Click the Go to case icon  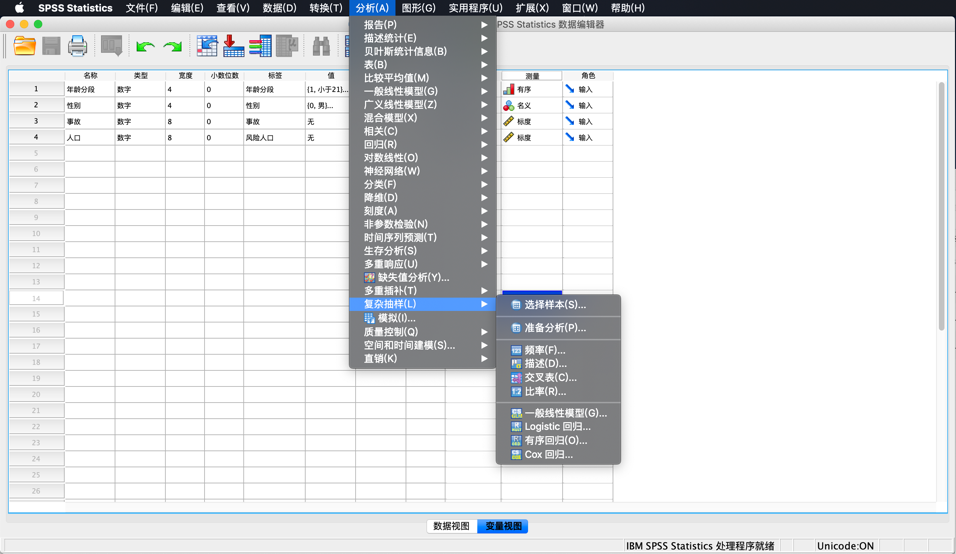pyautogui.click(x=207, y=46)
